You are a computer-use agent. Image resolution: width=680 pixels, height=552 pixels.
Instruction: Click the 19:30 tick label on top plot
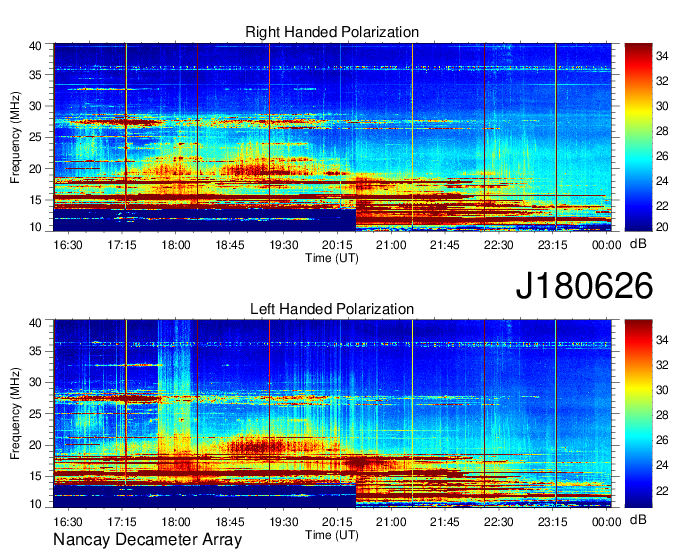[284, 245]
